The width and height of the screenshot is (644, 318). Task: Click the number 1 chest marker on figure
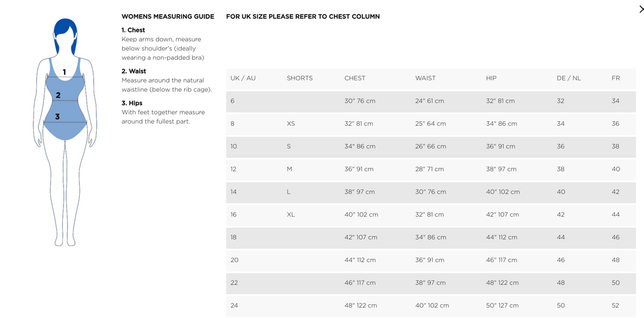[64, 72]
